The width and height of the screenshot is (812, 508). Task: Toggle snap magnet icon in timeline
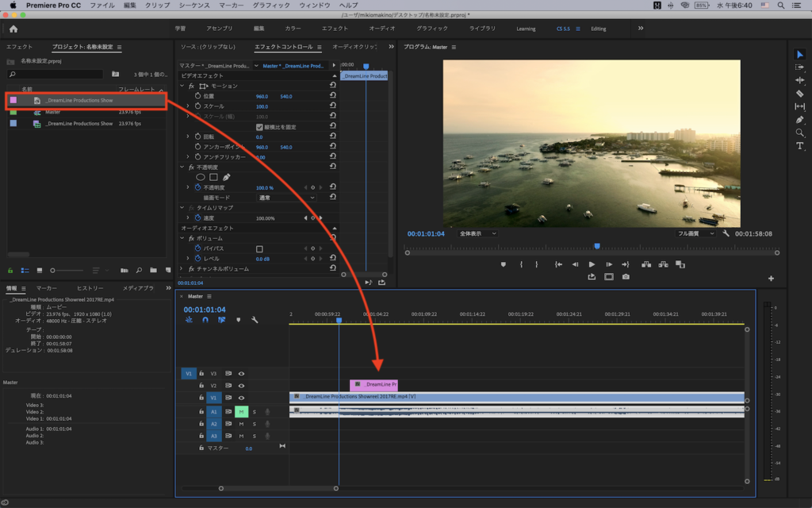point(205,320)
